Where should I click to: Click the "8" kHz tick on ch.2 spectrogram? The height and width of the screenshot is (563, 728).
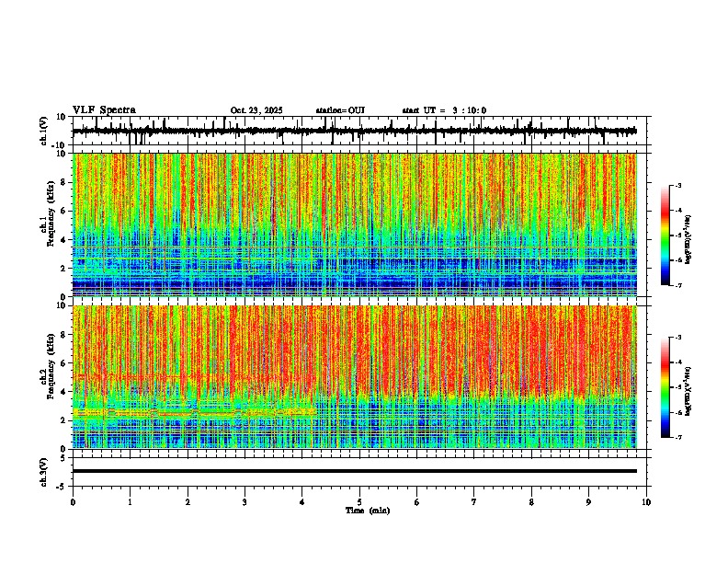64,335
